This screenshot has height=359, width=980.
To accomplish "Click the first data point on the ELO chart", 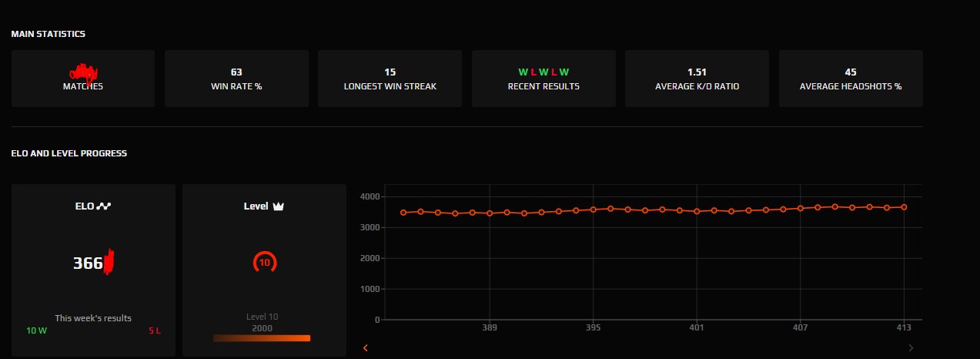I will pyautogui.click(x=403, y=212).
